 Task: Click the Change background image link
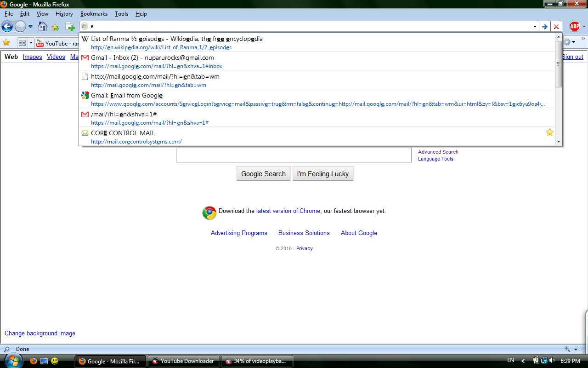[x=40, y=333]
